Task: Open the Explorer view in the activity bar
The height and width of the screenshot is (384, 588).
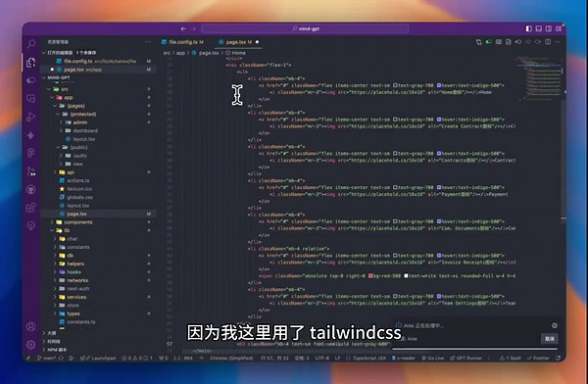Action: (x=31, y=63)
